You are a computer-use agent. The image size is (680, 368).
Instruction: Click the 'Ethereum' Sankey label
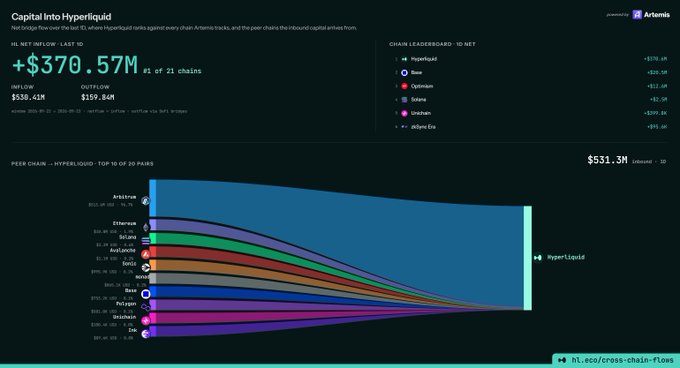coord(124,224)
